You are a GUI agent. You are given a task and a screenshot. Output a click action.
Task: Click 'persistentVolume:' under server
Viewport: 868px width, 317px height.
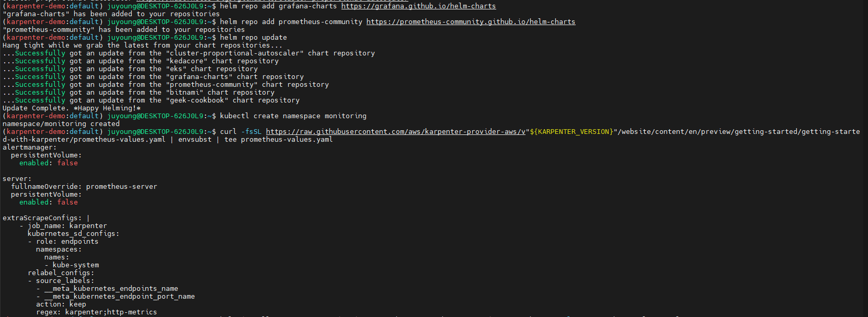46,195
